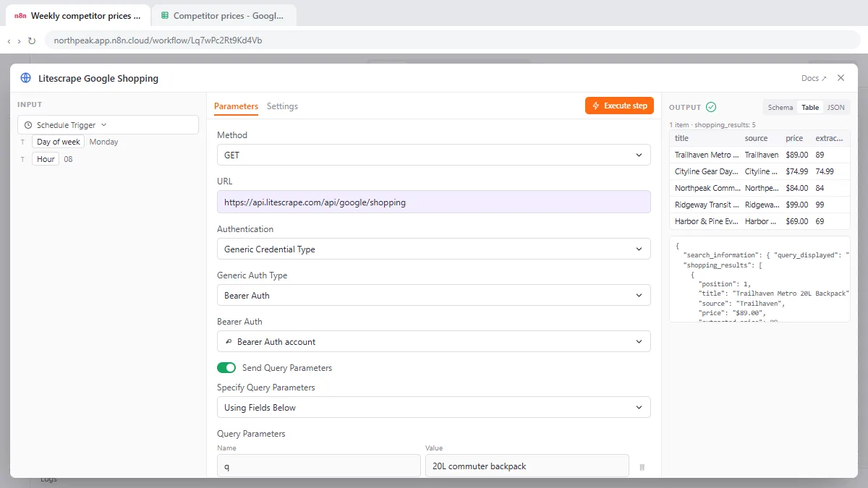Toggle Send Query Parameters switch
Screen dimensions: 868x488
point(226,368)
